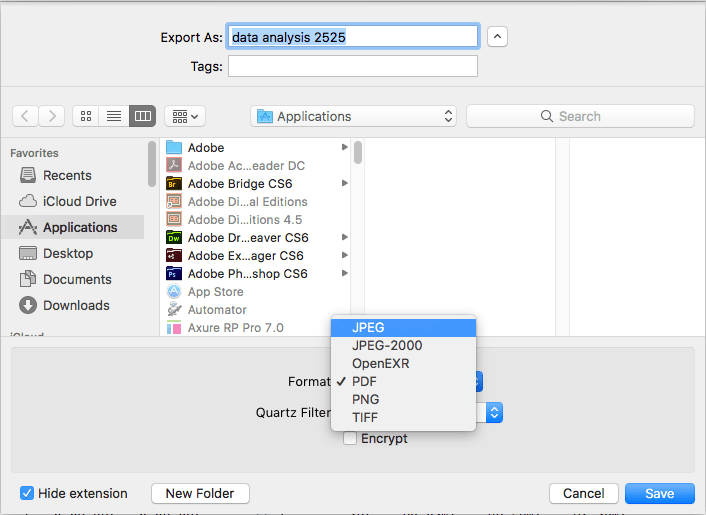Expand the Adobe folder arrow
Image resolution: width=706 pixels, height=515 pixels.
344,147
